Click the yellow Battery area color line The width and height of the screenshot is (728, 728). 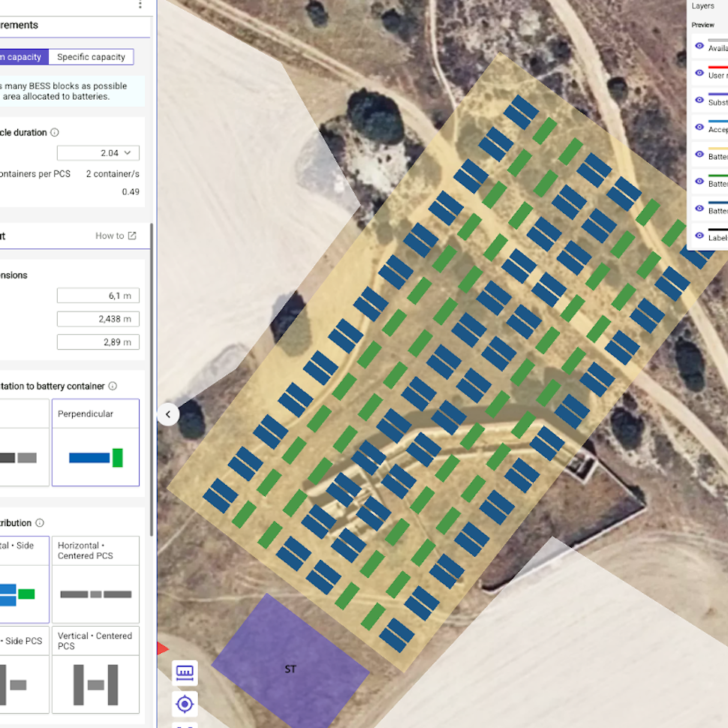717,149
